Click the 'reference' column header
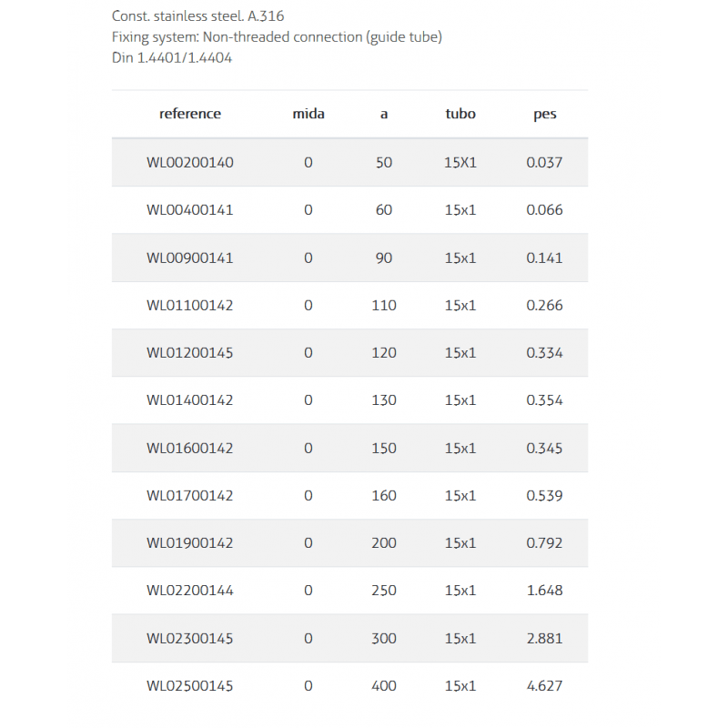728x728 pixels. tap(190, 114)
